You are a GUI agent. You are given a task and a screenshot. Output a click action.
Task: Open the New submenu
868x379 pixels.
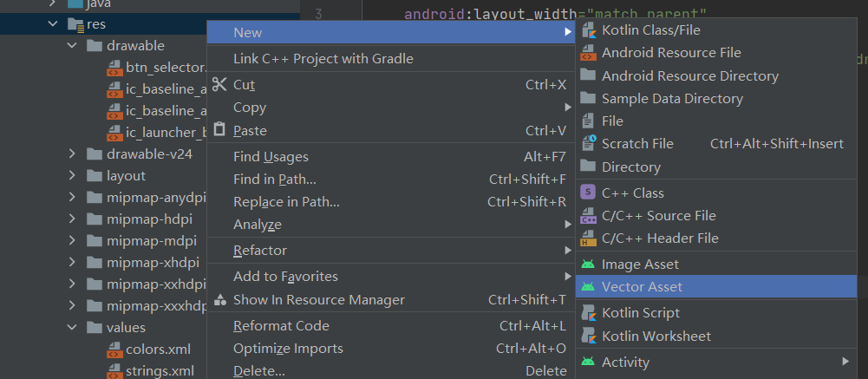(x=391, y=33)
